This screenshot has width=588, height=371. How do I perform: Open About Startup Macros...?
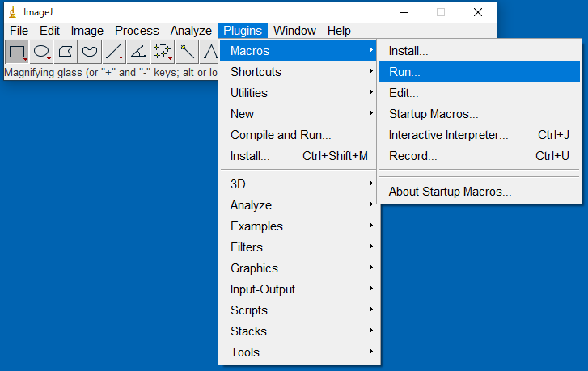480,192
